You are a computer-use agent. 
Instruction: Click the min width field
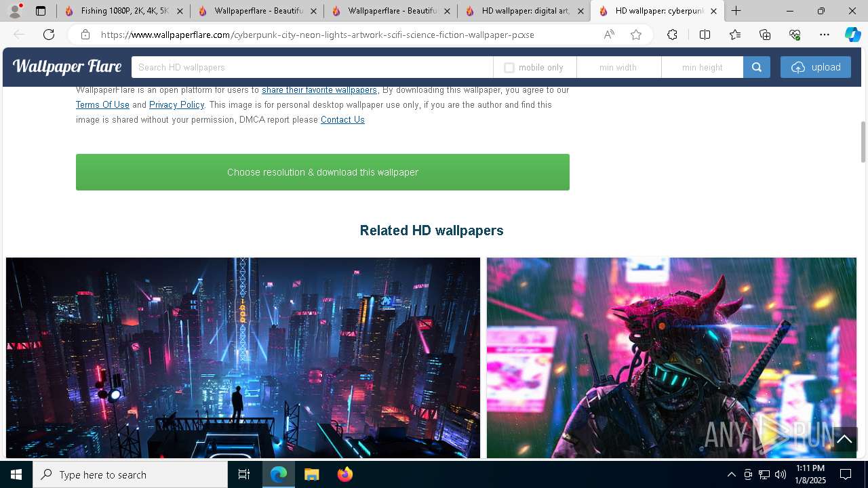[618, 67]
